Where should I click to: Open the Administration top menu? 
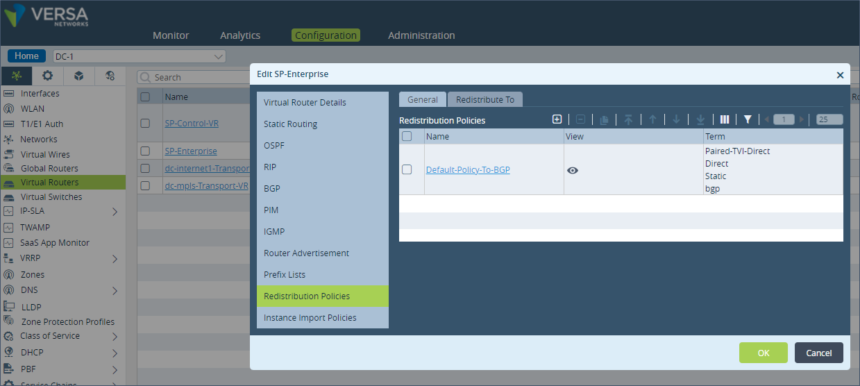[x=421, y=36]
